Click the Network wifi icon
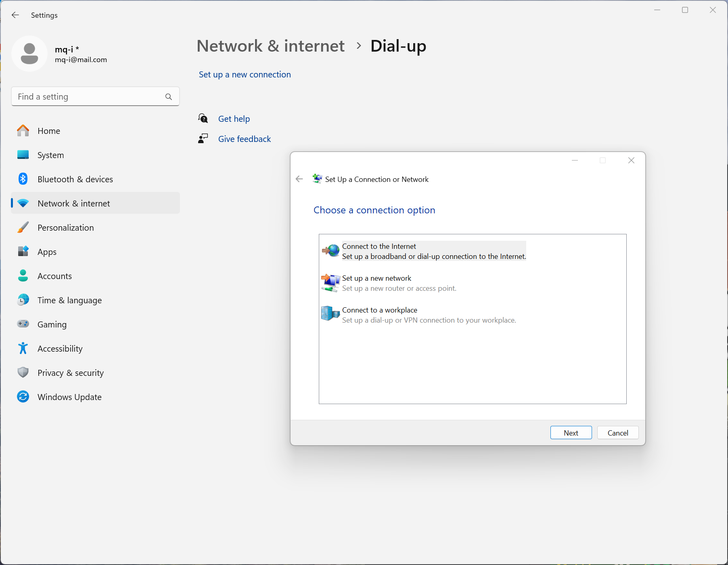This screenshot has height=565, width=728. tap(23, 203)
